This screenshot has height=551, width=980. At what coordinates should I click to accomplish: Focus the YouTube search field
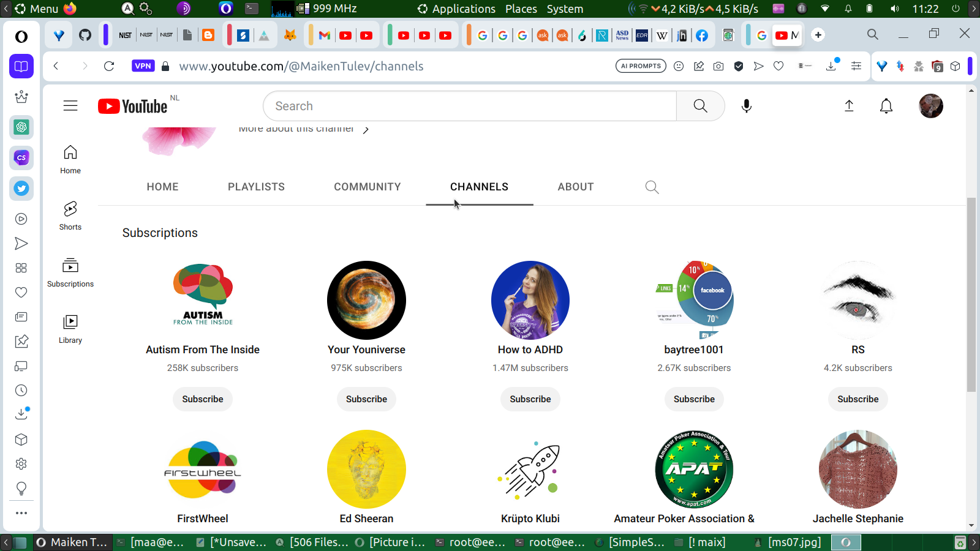pyautogui.click(x=470, y=106)
